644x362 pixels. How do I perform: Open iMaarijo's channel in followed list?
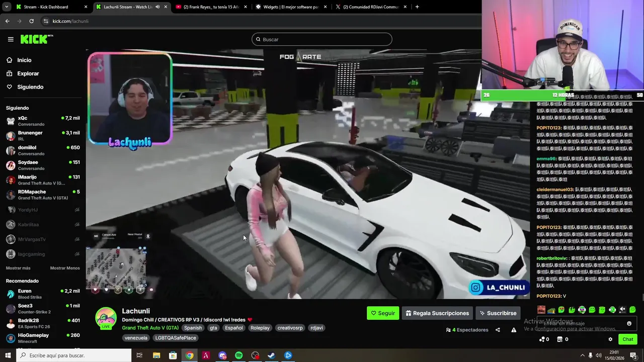coord(43,180)
